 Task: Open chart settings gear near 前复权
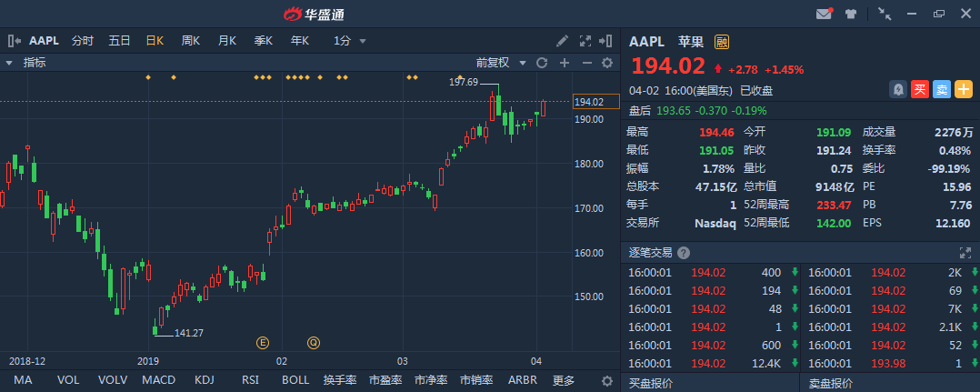tap(607, 63)
